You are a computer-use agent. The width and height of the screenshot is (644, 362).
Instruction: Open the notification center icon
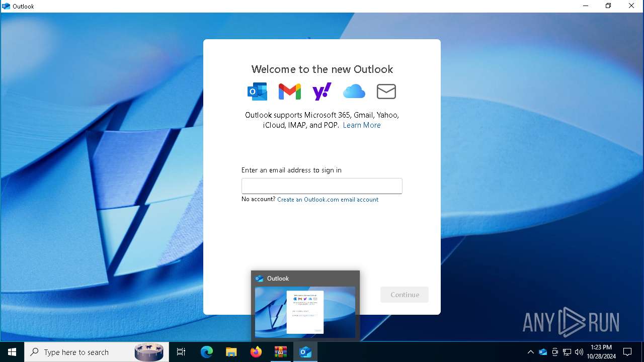627,352
